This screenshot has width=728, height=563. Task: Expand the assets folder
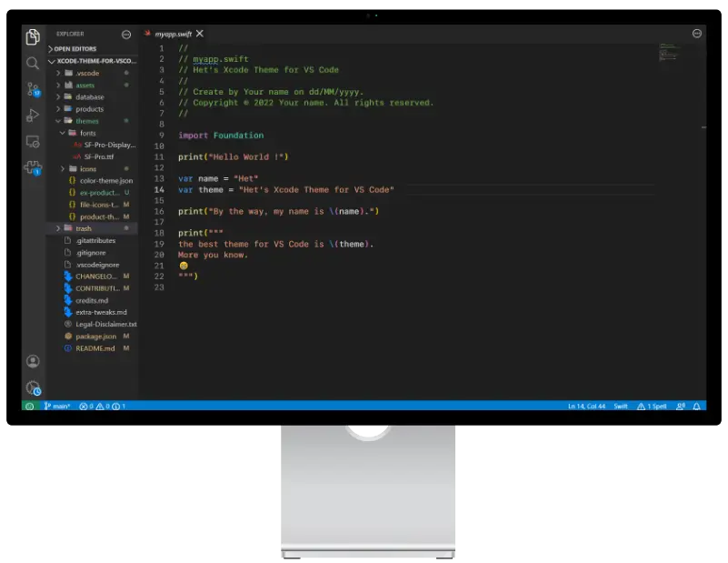click(92, 85)
